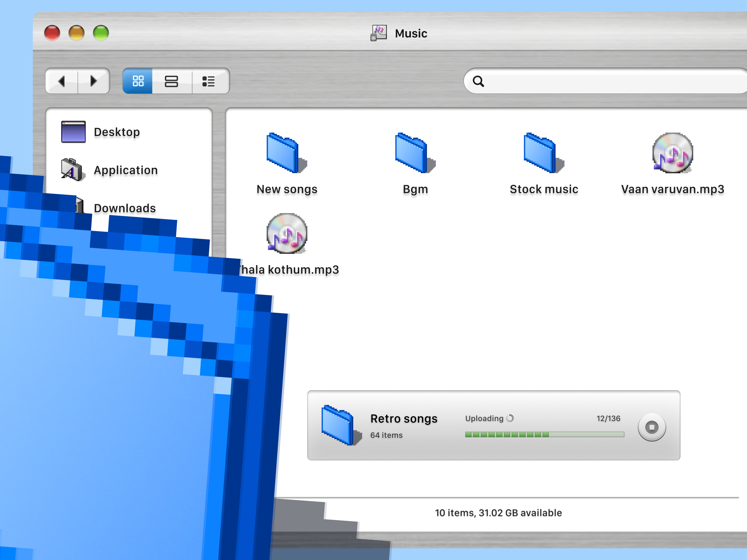Open the Application sidebar entry
Screen dimensions: 747x560
tap(126, 170)
